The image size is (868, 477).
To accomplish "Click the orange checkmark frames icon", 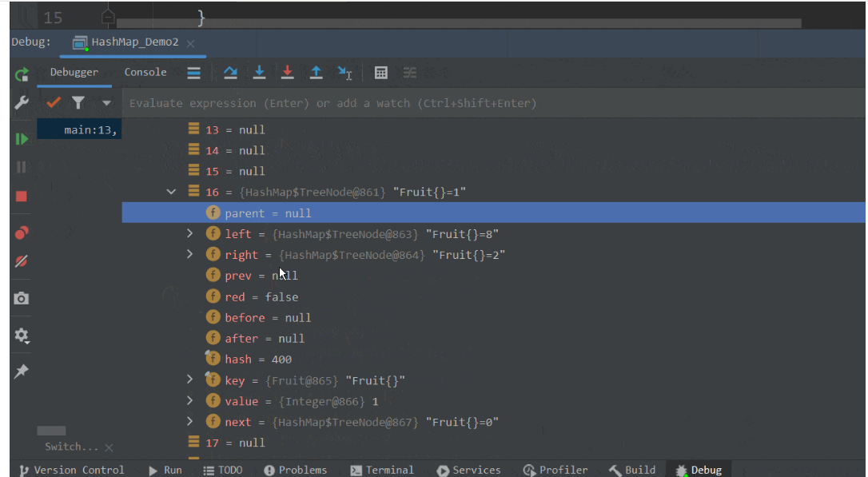I will pyautogui.click(x=54, y=102).
